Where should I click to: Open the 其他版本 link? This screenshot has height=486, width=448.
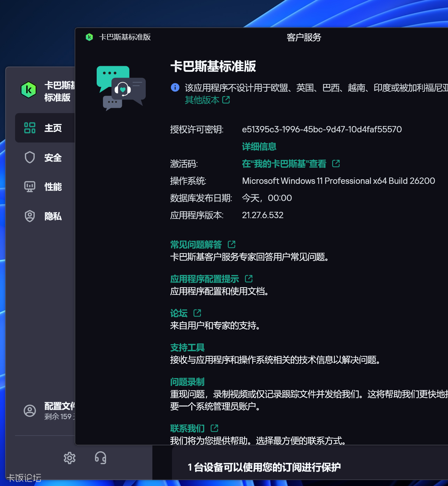click(x=202, y=100)
